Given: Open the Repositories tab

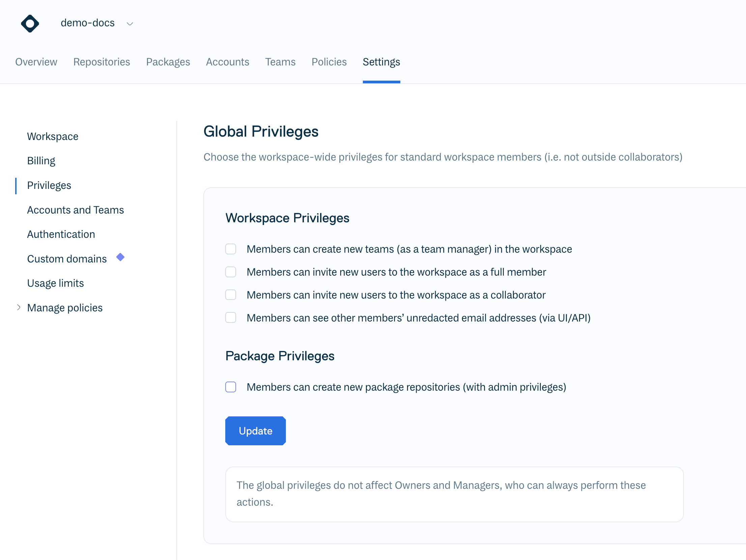Looking at the screenshot, I should (102, 62).
